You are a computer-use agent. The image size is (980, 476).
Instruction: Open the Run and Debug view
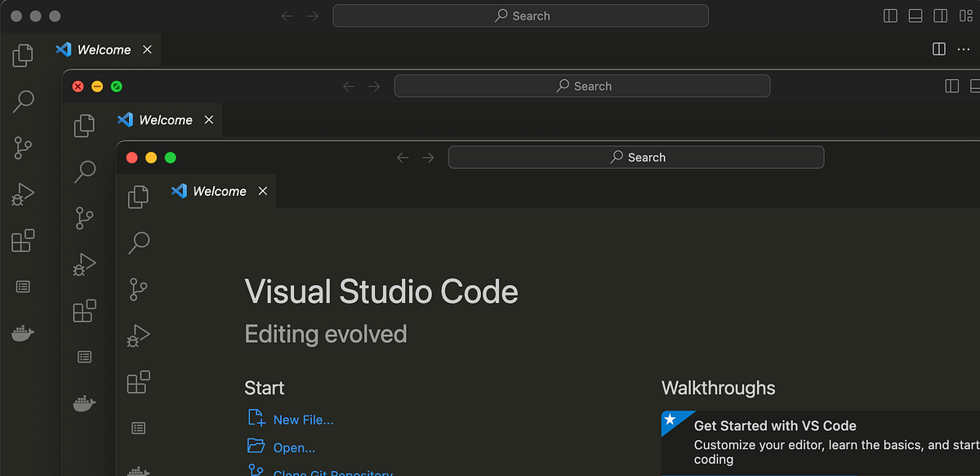(x=139, y=335)
